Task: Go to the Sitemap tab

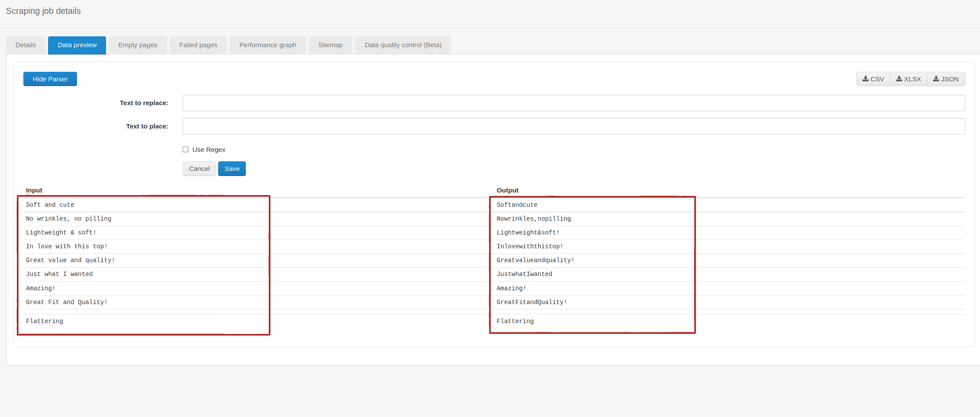Action: click(330, 45)
